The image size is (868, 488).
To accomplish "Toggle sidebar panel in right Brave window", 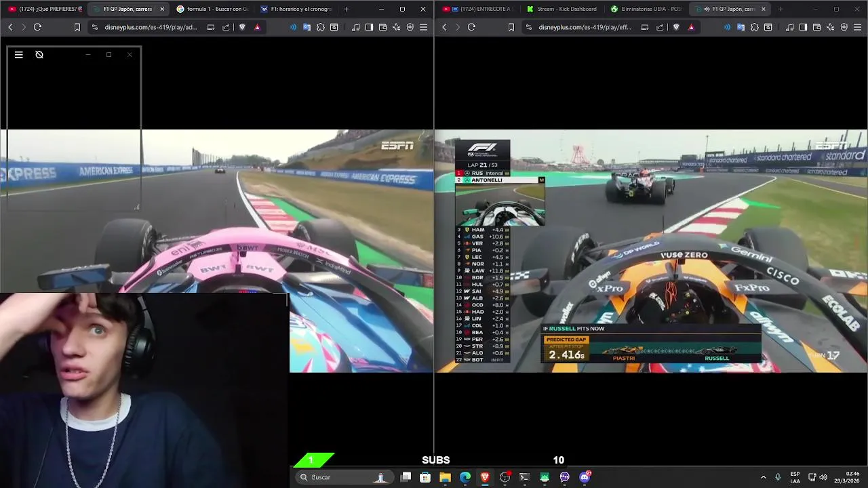I will click(803, 27).
